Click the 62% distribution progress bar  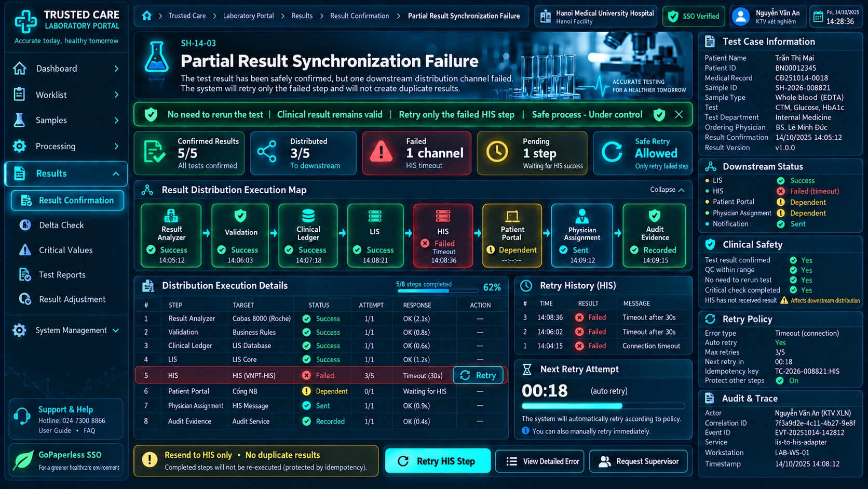point(437,290)
